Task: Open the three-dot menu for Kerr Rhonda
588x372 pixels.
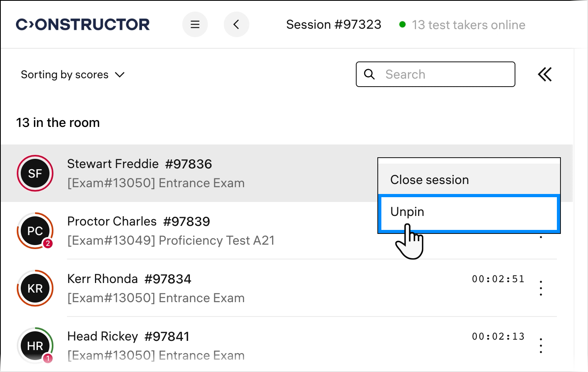Action: click(x=541, y=288)
